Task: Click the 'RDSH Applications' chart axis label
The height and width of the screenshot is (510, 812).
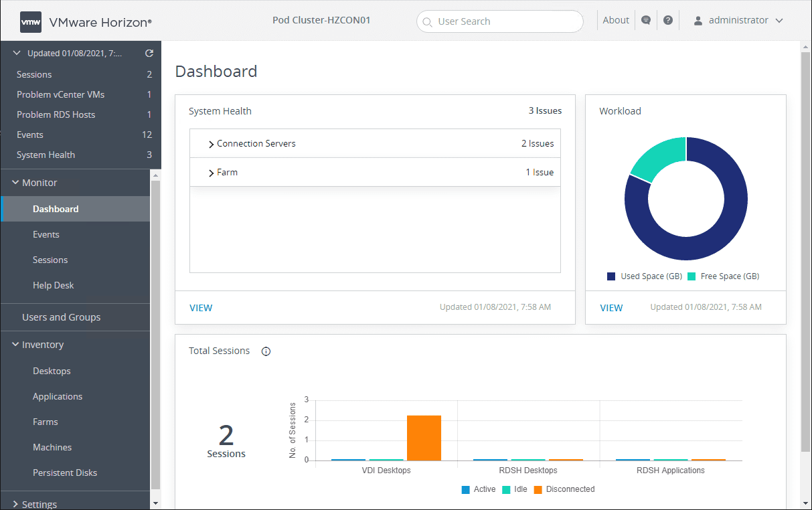Action: coord(671,471)
